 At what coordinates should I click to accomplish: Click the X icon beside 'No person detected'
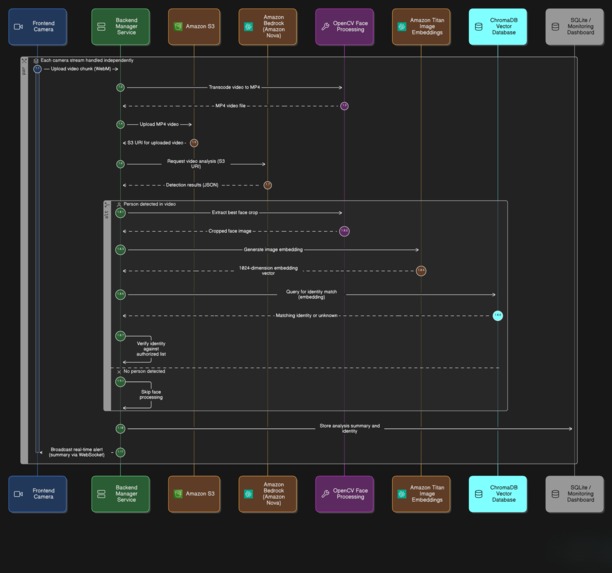click(119, 372)
